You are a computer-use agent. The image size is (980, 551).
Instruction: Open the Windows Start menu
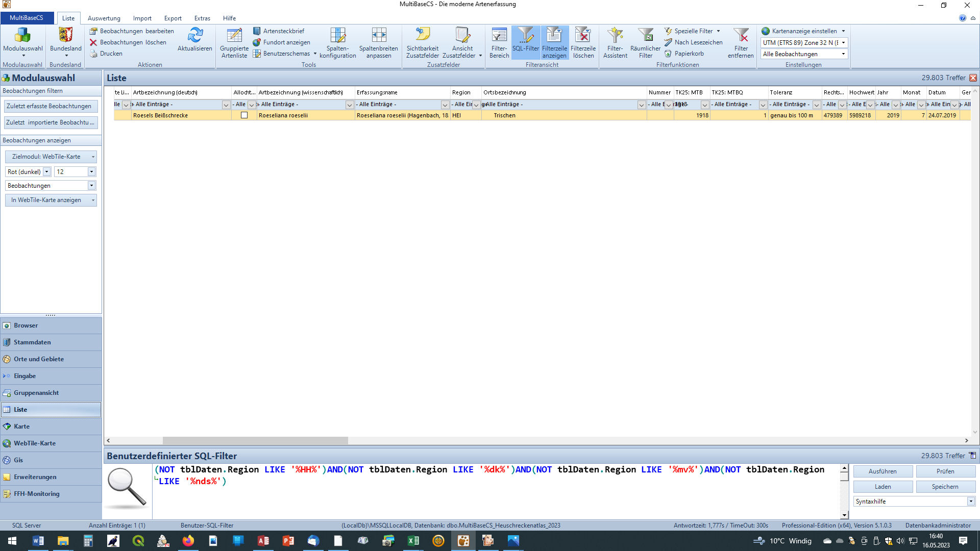click(12, 541)
